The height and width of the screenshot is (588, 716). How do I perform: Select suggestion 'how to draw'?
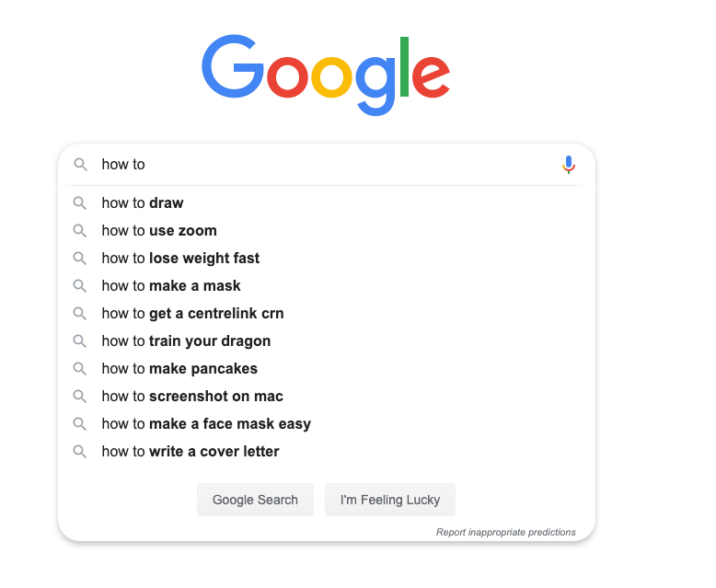(327, 203)
